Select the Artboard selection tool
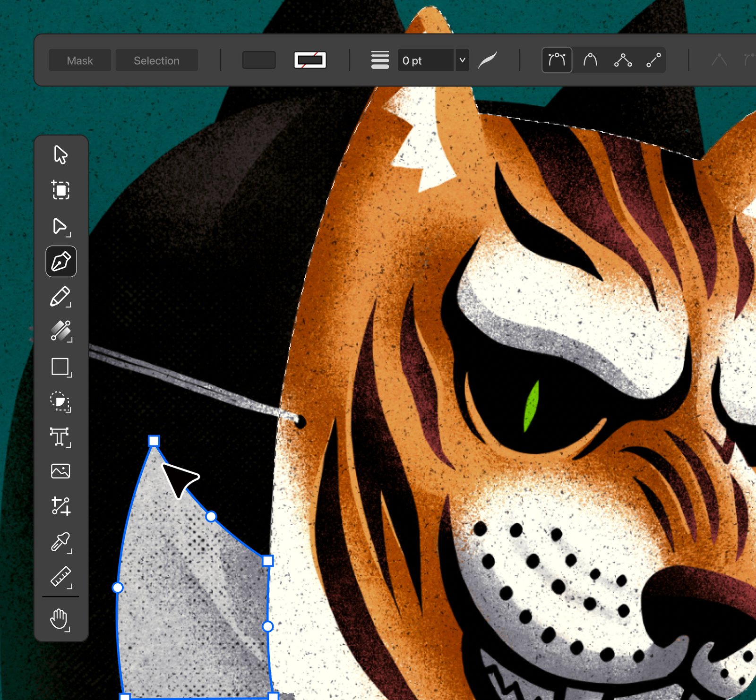The image size is (756, 700). tap(60, 190)
